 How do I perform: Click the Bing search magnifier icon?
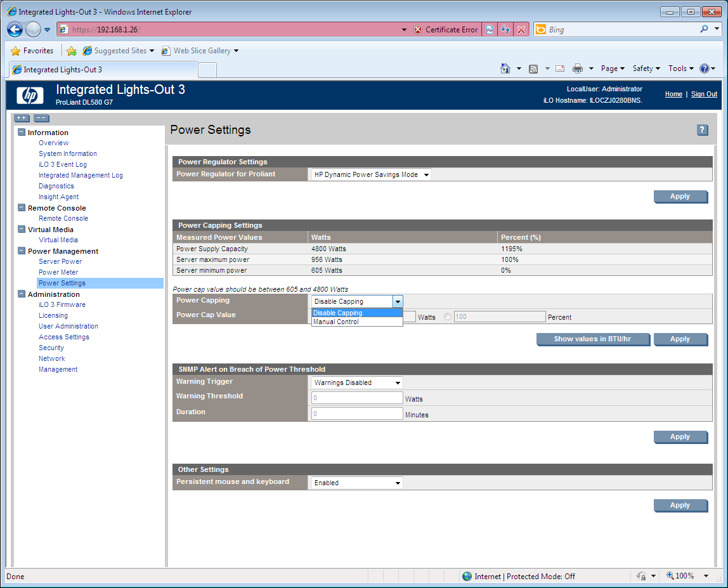point(704,29)
